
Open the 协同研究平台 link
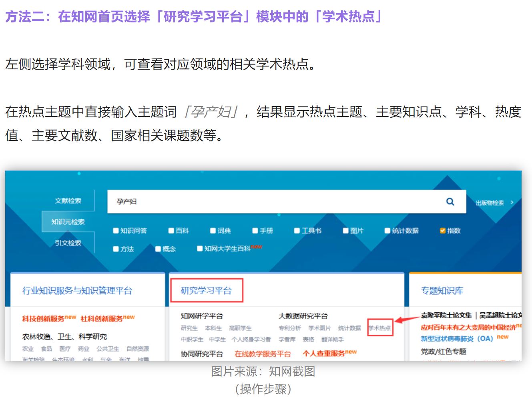click(x=202, y=354)
